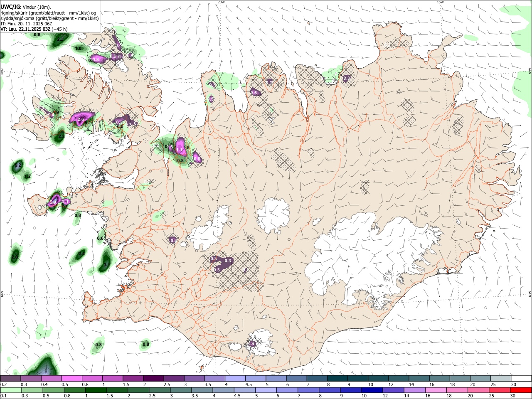Screen dimensions: 532x399
Task: Click the deep blue 10–12 rain-scale swatch
Action: [372, 390]
